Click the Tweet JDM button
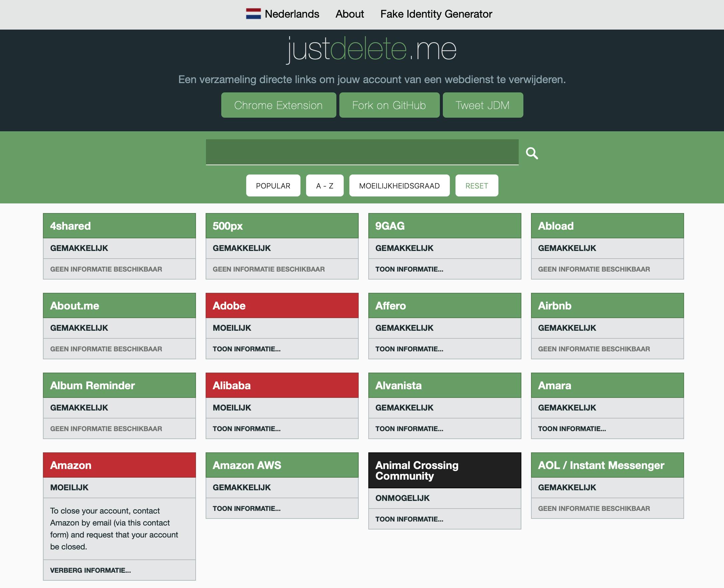724x588 pixels. (482, 105)
